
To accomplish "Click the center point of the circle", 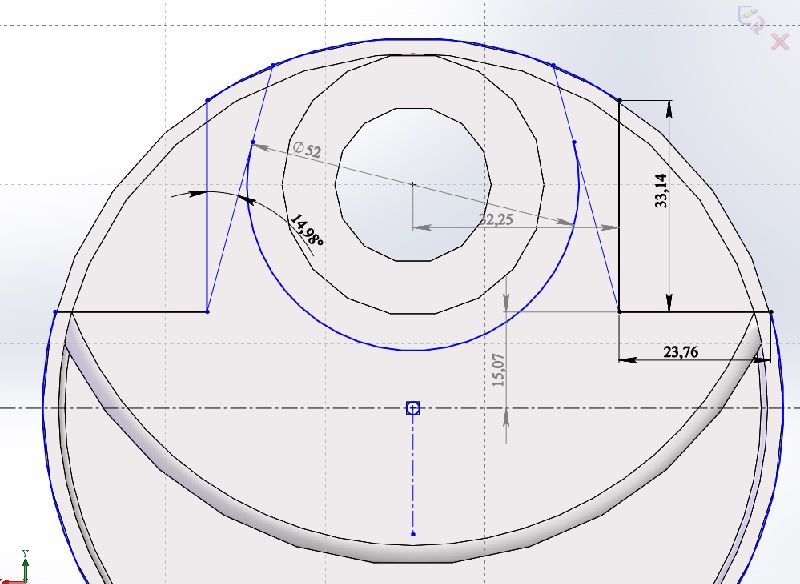I will [x=413, y=184].
